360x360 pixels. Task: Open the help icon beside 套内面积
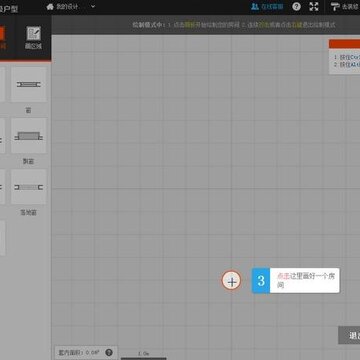point(109,352)
